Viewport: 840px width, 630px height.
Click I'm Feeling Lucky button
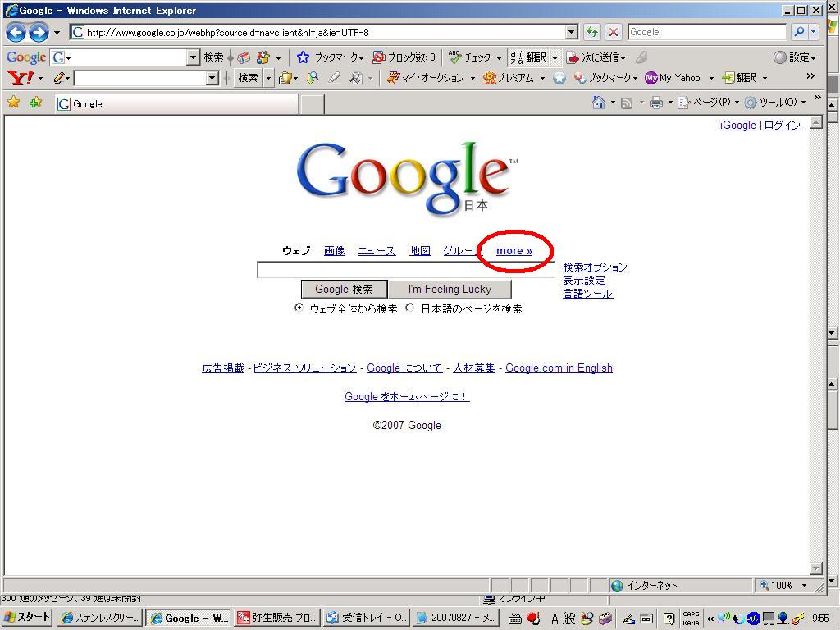pyautogui.click(x=450, y=290)
